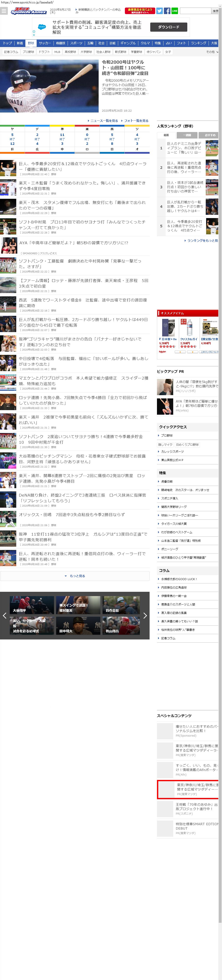The height and width of the screenshot is (980, 222).
Task: Open article 阪神"ゴリラキャラ"陽川
Action: click(x=80, y=342)
